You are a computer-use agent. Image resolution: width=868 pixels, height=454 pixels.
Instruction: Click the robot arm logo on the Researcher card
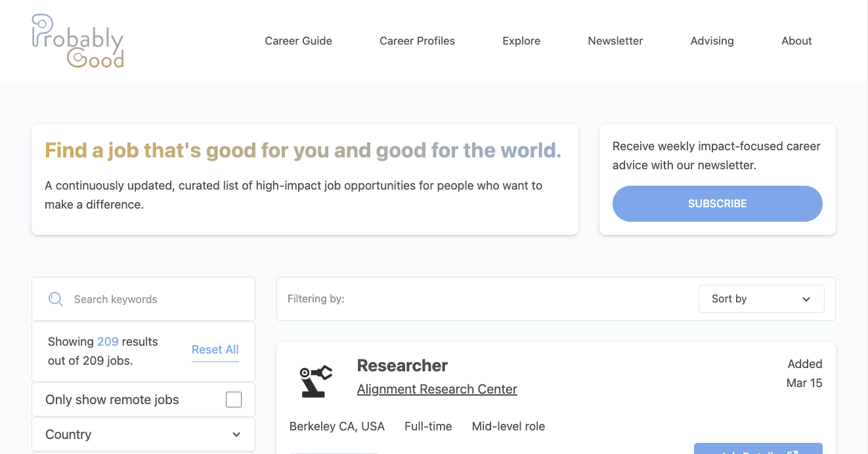pyautogui.click(x=315, y=379)
